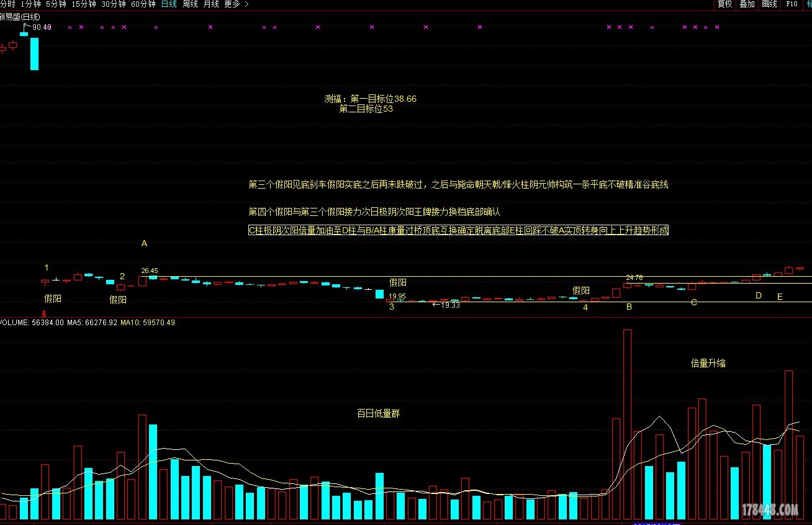Expand the 更多 periods menu

[x=236, y=4]
